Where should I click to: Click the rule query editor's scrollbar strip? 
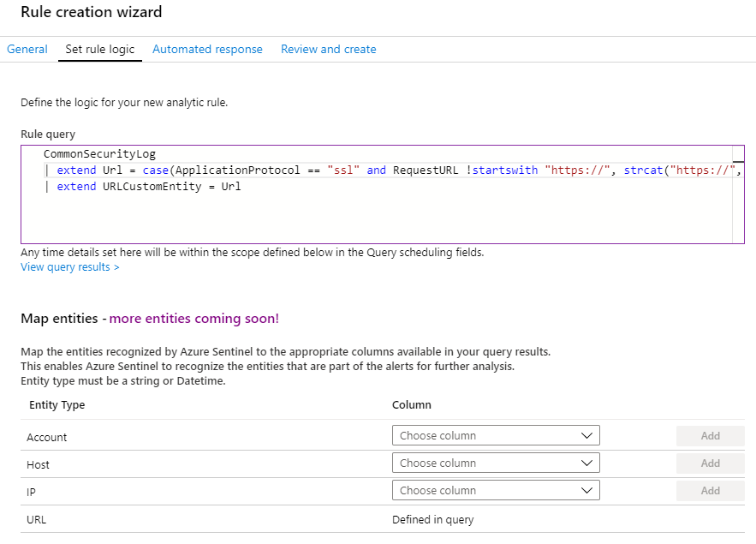738,206
